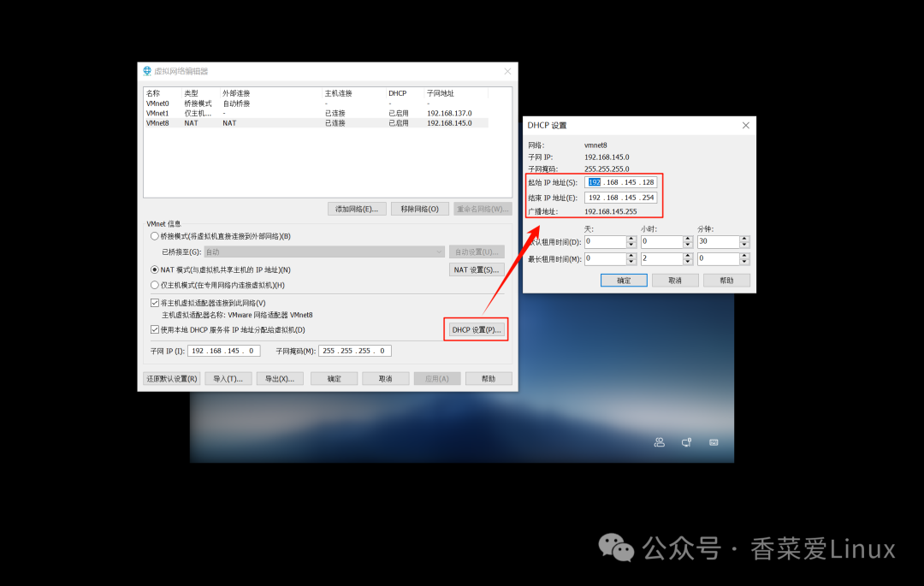This screenshot has height=586, width=924.
Task: Increase 默认租用时间 minutes value
Action: [744, 239]
